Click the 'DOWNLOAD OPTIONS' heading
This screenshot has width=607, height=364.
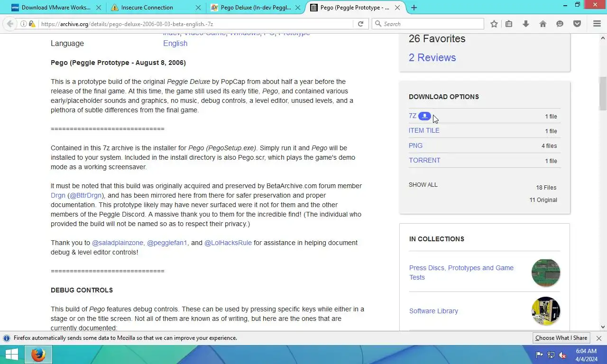tap(444, 97)
